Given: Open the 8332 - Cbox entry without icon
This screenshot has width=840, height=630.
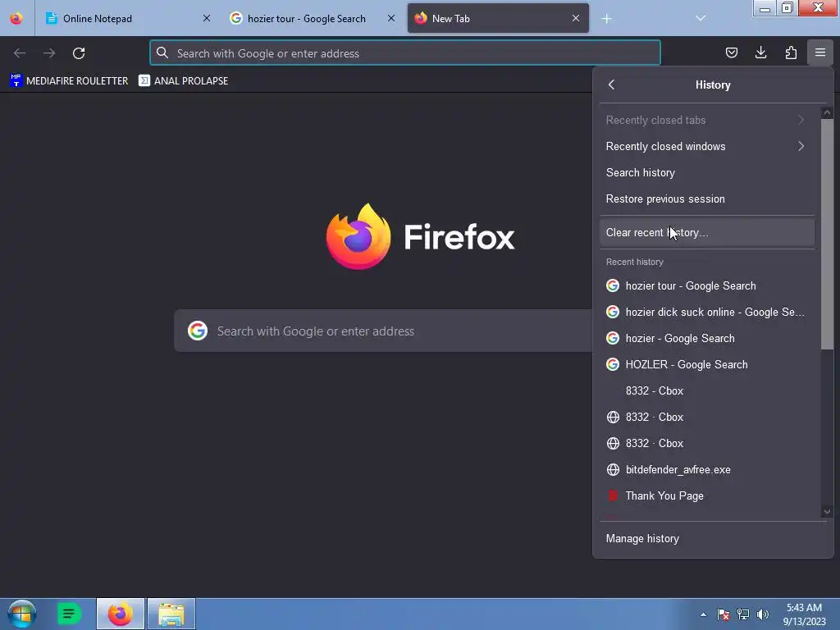Looking at the screenshot, I should (x=707, y=390).
